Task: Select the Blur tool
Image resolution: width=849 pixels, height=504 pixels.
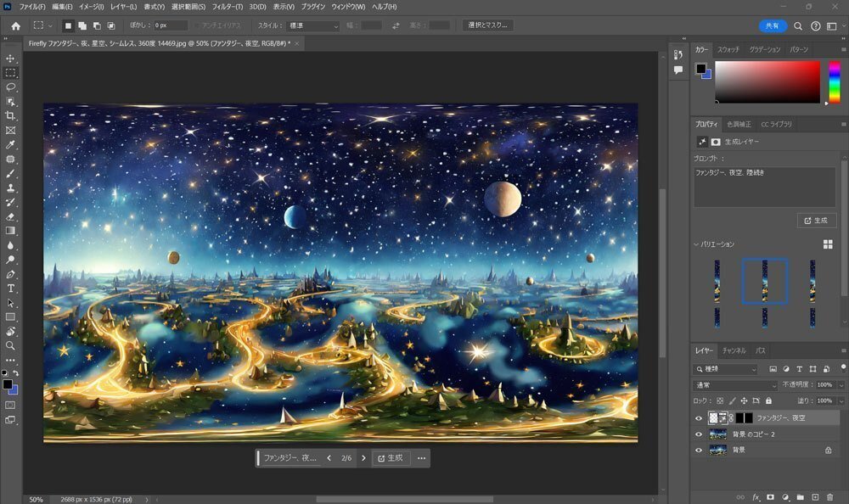Action: coord(10,245)
